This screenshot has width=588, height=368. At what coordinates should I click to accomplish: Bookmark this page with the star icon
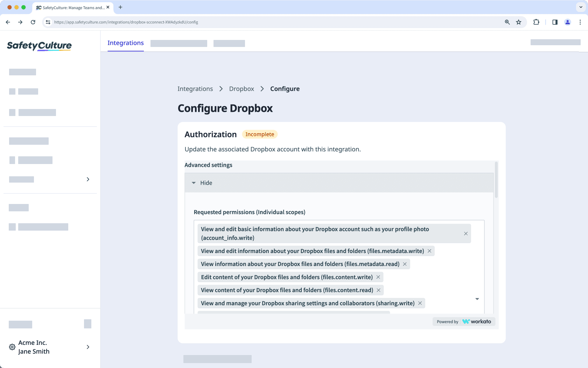pyautogui.click(x=519, y=22)
